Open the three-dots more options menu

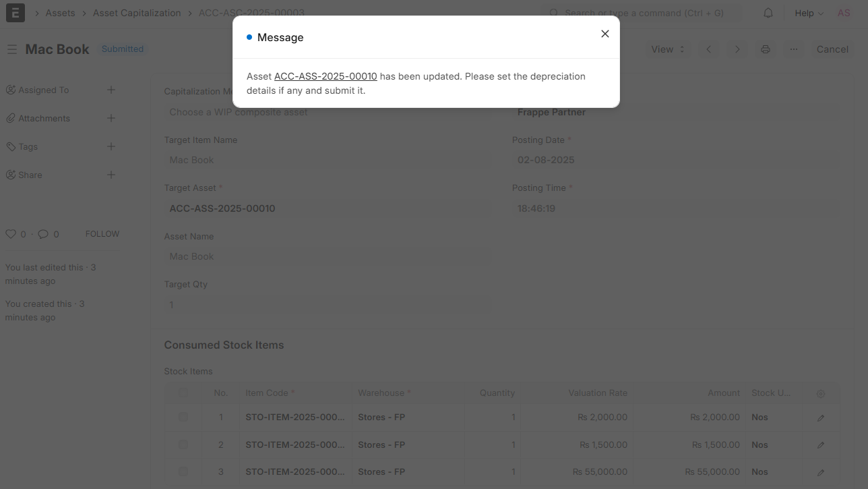point(794,49)
